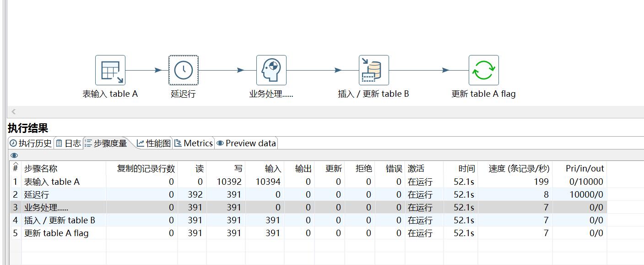Click the canvas label 插入 / 更新 table B
The image size is (644, 265).
(x=373, y=94)
